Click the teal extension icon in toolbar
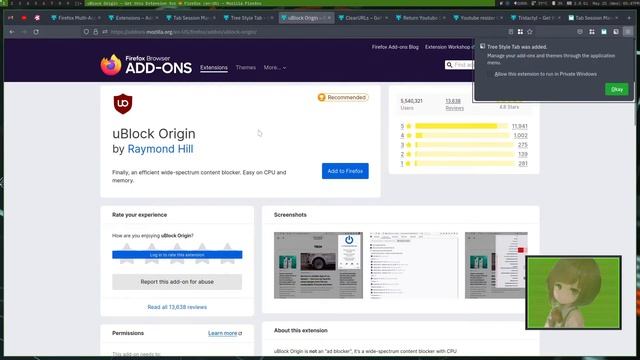640x360 pixels. tap(604, 32)
